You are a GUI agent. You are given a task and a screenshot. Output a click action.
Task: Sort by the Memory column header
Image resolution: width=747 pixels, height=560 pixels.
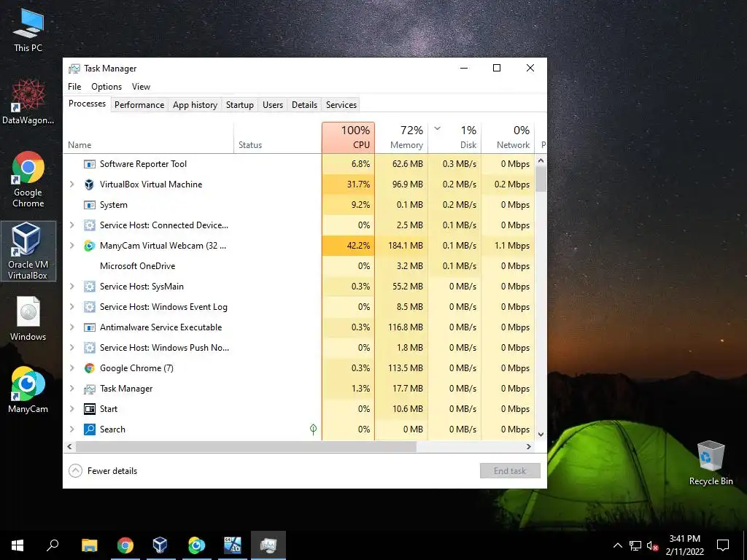(402, 138)
